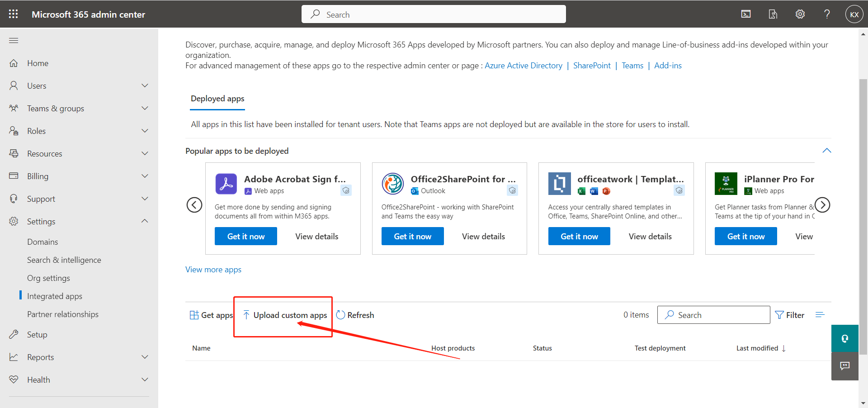Screen dimensions: 868x408
Task: Click Get it now for Adobe Acrobat Sign
Action: (x=246, y=236)
